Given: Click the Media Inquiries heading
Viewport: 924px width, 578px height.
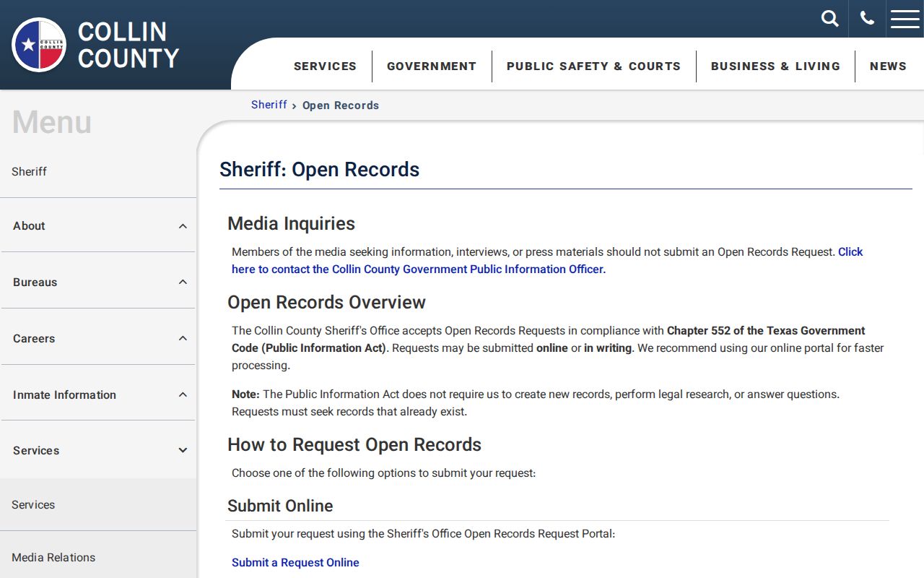Looking at the screenshot, I should click(291, 223).
